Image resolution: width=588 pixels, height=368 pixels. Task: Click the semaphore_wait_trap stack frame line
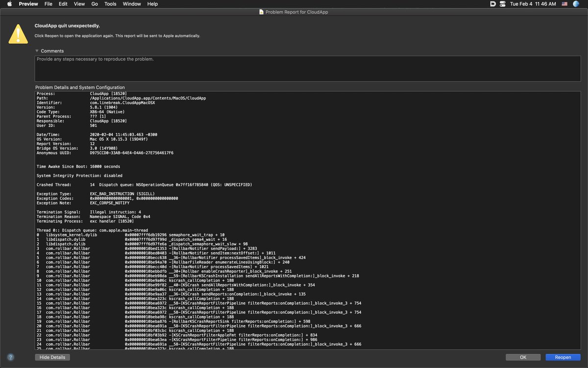130,235
